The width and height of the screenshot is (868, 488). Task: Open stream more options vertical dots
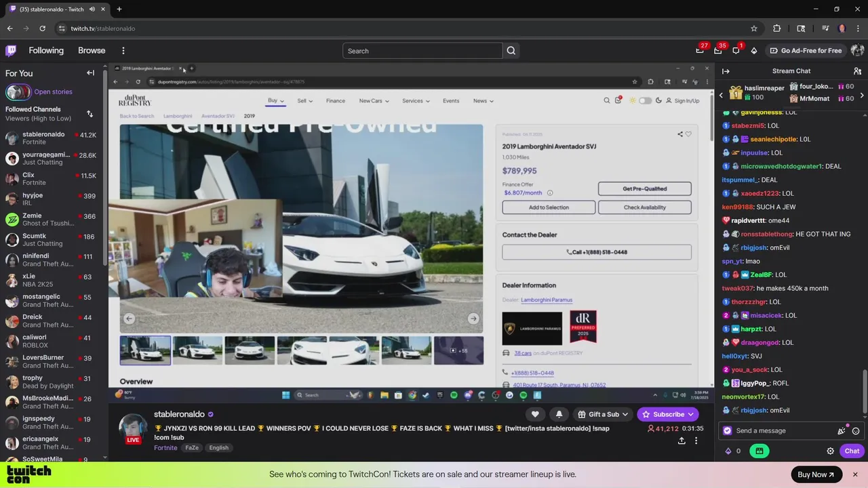(x=696, y=441)
